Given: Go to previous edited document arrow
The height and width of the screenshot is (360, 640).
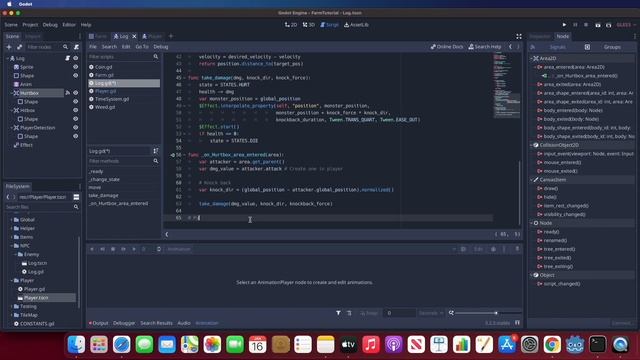Looking at the screenshot, I should [x=510, y=47].
